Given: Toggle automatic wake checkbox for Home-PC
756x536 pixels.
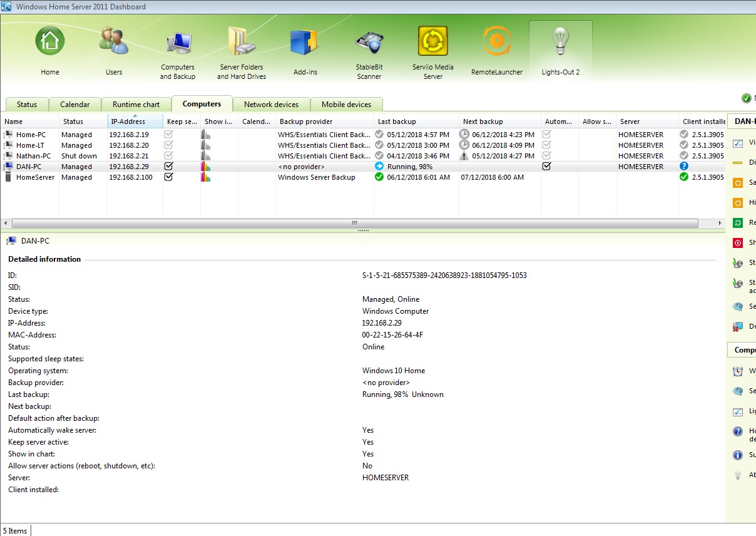Looking at the screenshot, I should (547, 135).
